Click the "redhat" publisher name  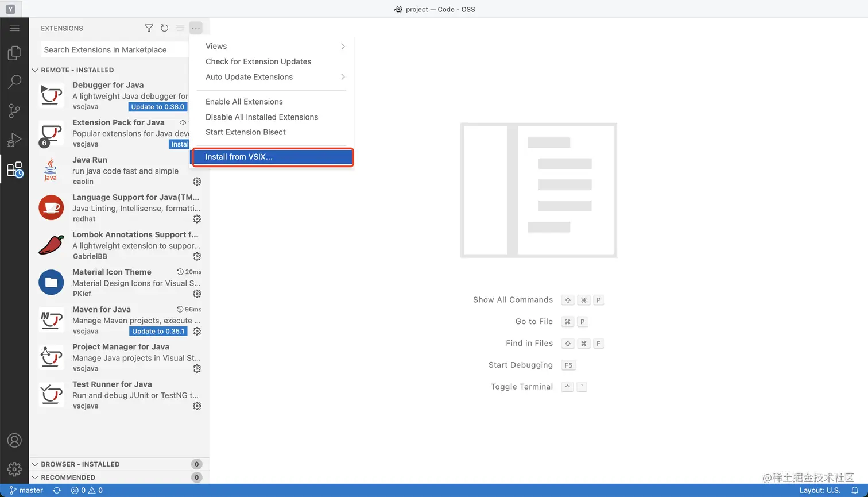tap(84, 219)
